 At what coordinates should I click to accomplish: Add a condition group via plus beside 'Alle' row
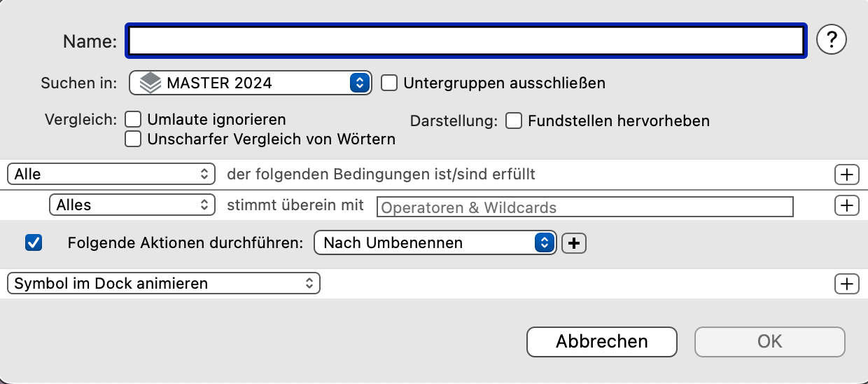coord(847,174)
